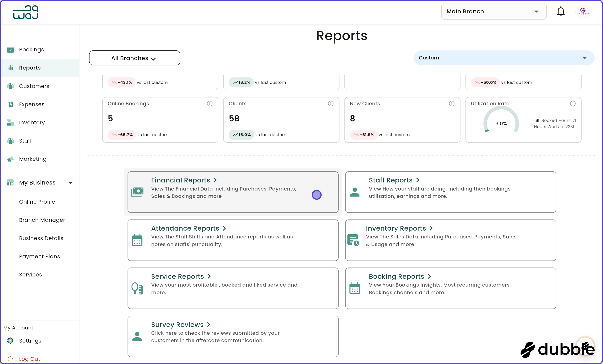Open the Marketing section icon
This screenshot has width=603, height=364.
[x=10, y=159]
